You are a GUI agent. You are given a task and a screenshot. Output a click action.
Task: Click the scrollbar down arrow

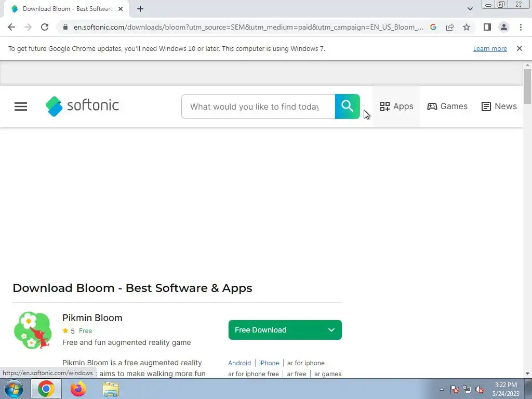[527, 374]
